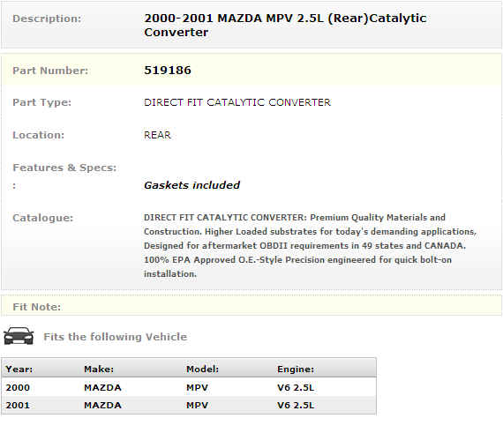503x448 pixels.
Task: Select the 2001 MAZDA MPV row
Action: [189, 405]
